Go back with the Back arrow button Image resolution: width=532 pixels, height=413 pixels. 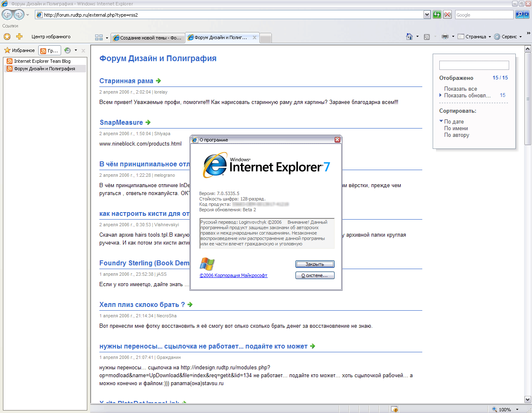7,15
